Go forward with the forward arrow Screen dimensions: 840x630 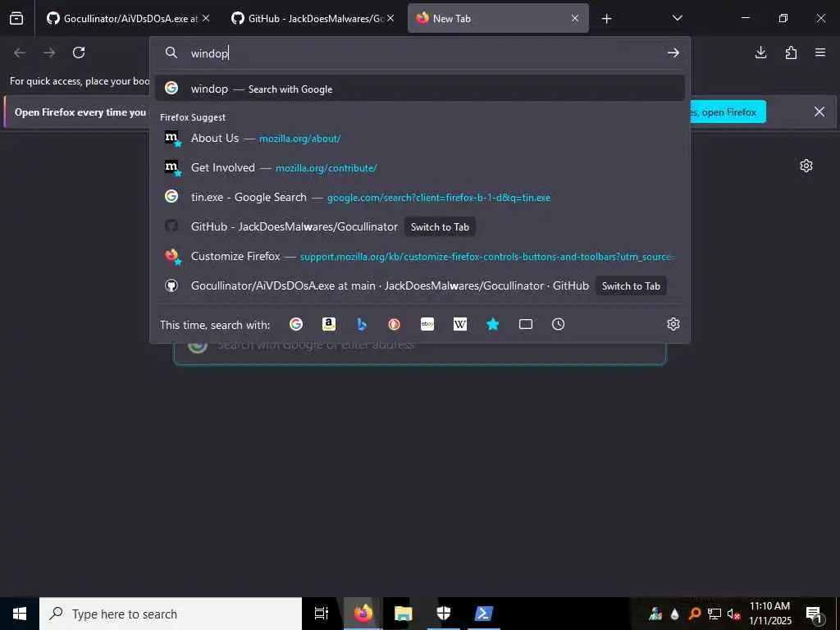click(49, 52)
